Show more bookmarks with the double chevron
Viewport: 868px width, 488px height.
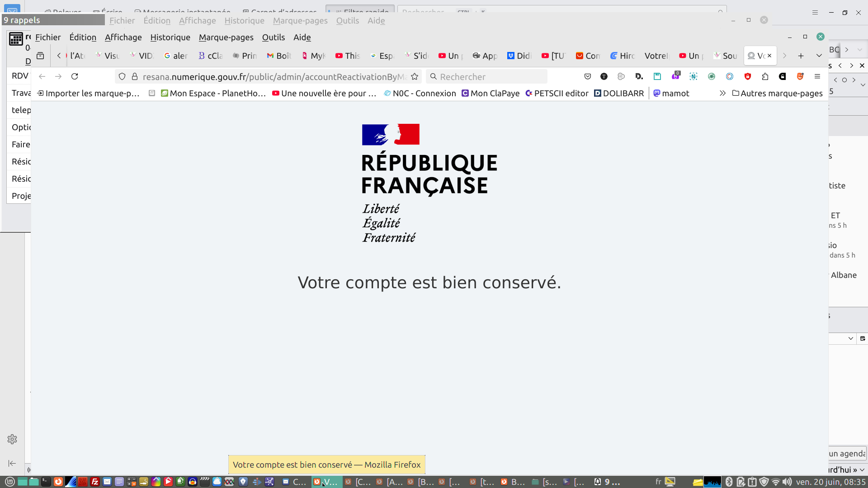pyautogui.click(x=722, y=93)
